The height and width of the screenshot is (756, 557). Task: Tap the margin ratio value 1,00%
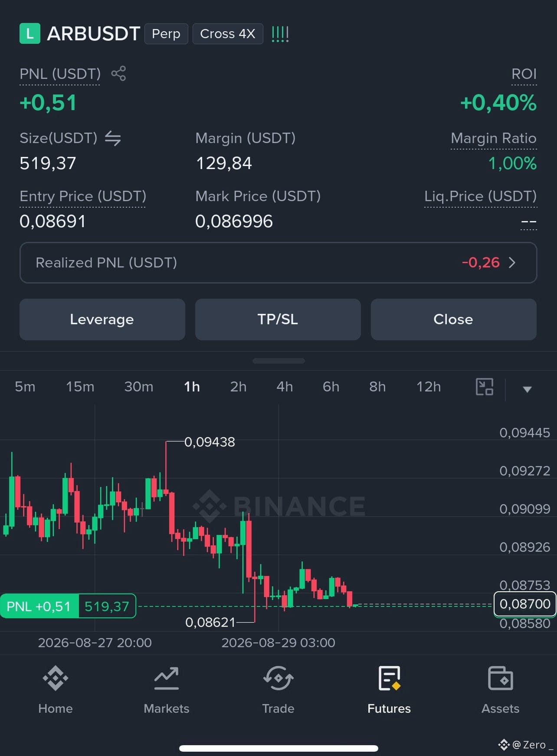tap(513, 163)
